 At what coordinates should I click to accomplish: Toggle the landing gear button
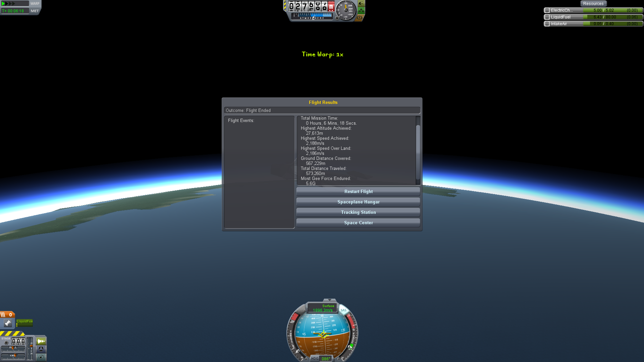(x=361, y=11)
